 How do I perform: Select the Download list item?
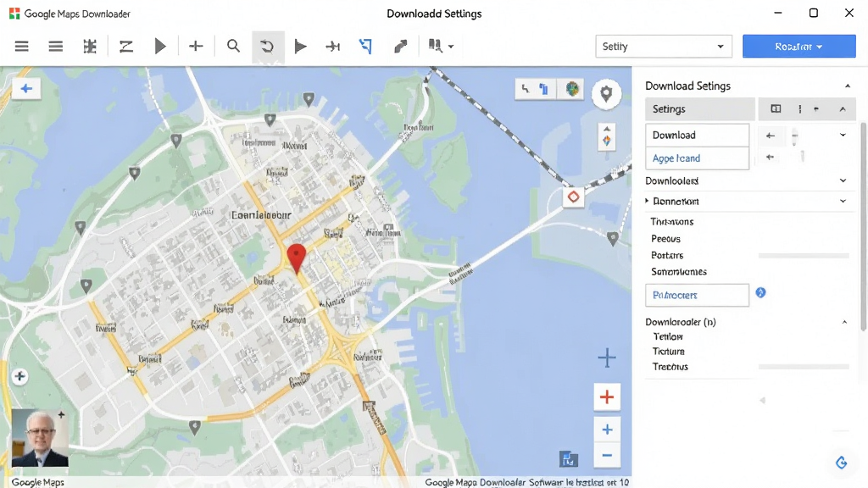697,135
